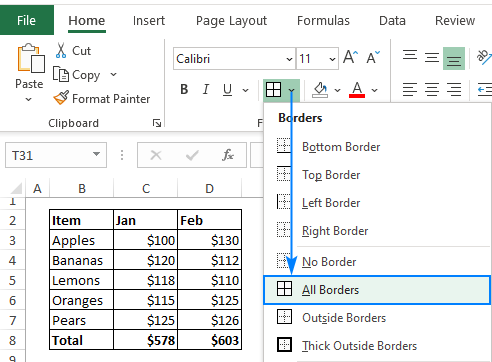
Task: Switch to the Insert tab
Action: point(149,21)
